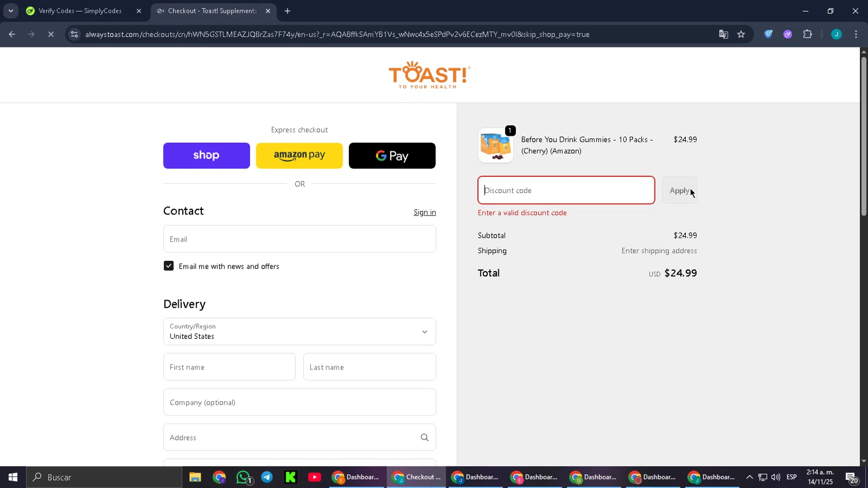Screen dimensions: 868x488
Task: Click the Before You Drink Gummies thumbnail
Action: click(496, 145)
